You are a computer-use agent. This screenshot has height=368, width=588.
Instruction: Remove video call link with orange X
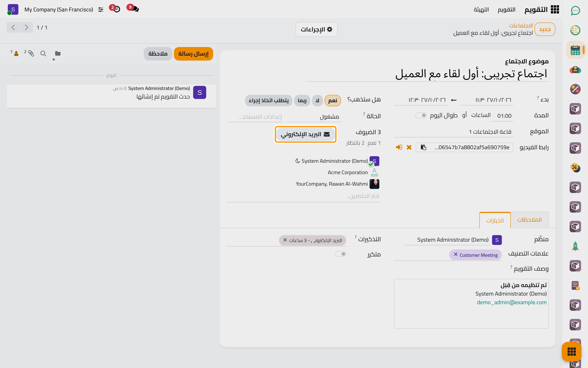pyautogui.click(x=409, y=148)
